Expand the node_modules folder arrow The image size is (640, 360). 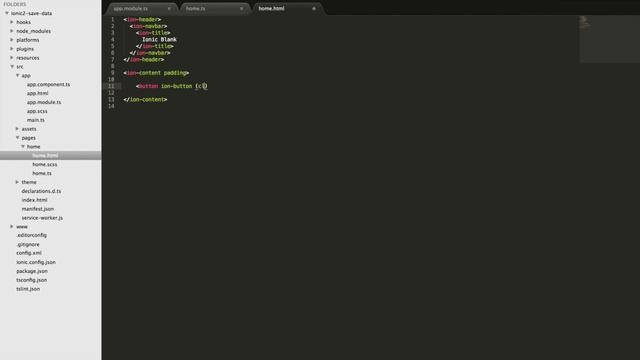pyautogui.click(x=12, y=31)
